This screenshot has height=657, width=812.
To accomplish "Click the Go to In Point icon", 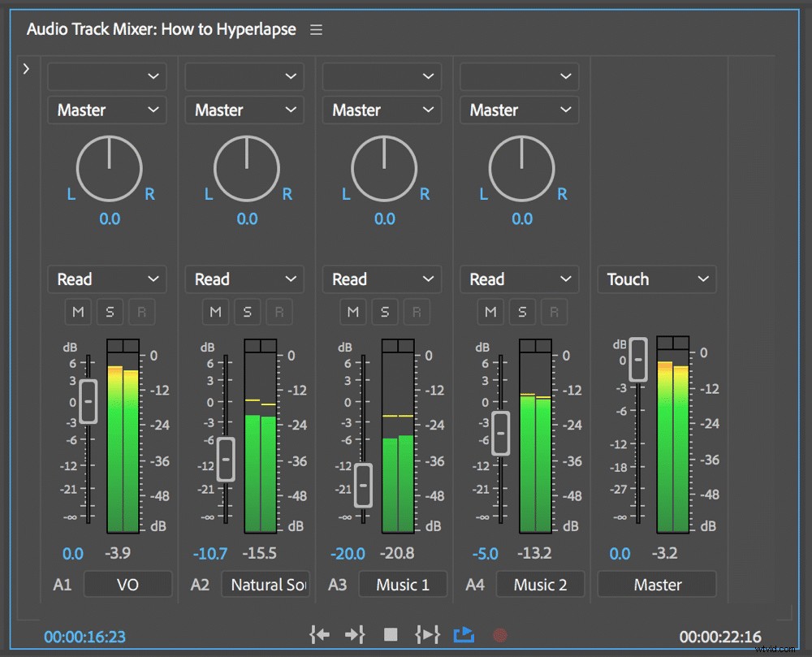I will (x=319, y=635).
